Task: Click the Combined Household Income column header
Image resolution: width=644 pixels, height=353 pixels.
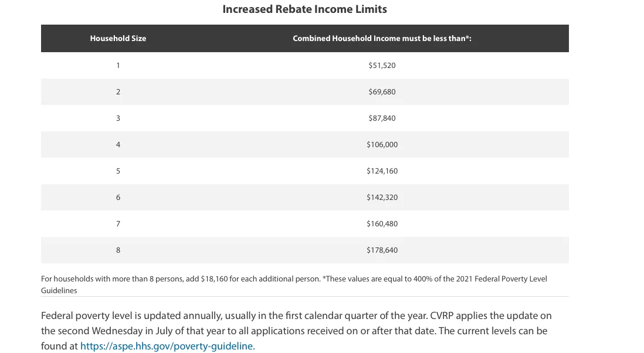Action: 382,38
